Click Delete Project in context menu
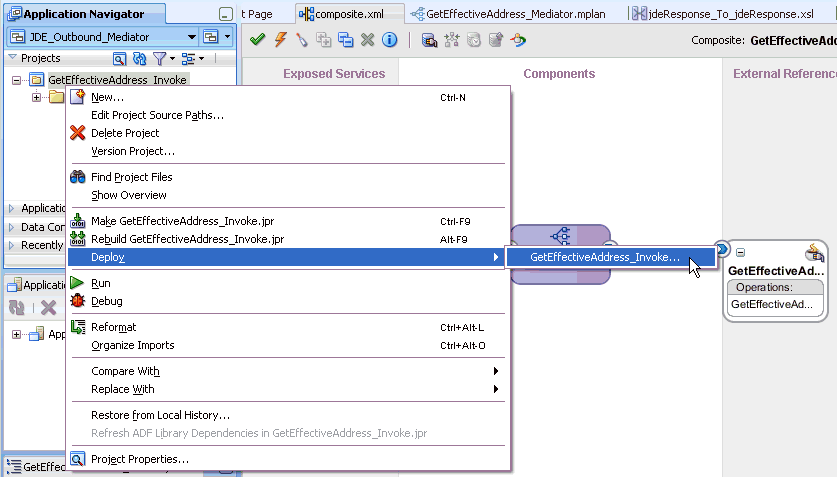Image resolution: width=837 pixels, height=477 pixels. pos(125,133)
